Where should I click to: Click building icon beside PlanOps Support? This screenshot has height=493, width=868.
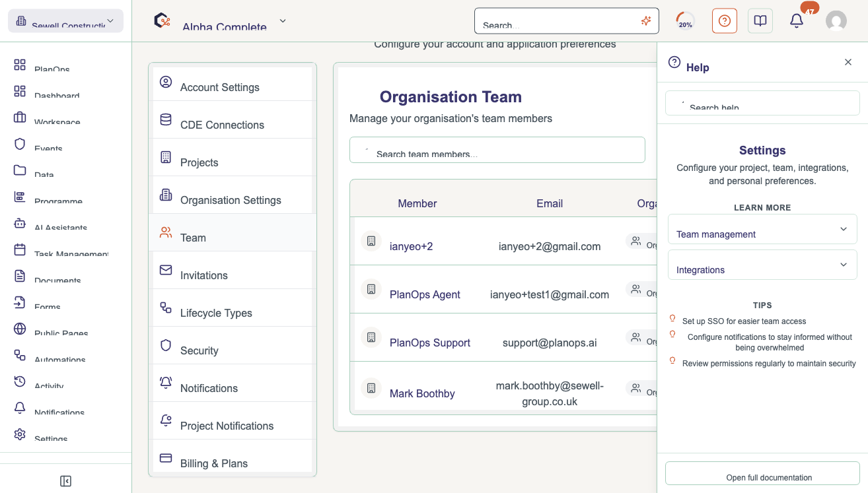[x=371, y=337]
